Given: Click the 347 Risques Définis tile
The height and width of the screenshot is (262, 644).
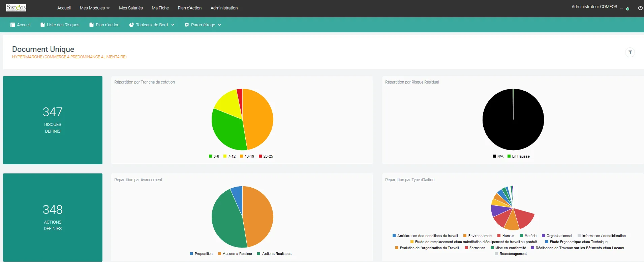Looking at the screenshot, I should tap(53, 120).
